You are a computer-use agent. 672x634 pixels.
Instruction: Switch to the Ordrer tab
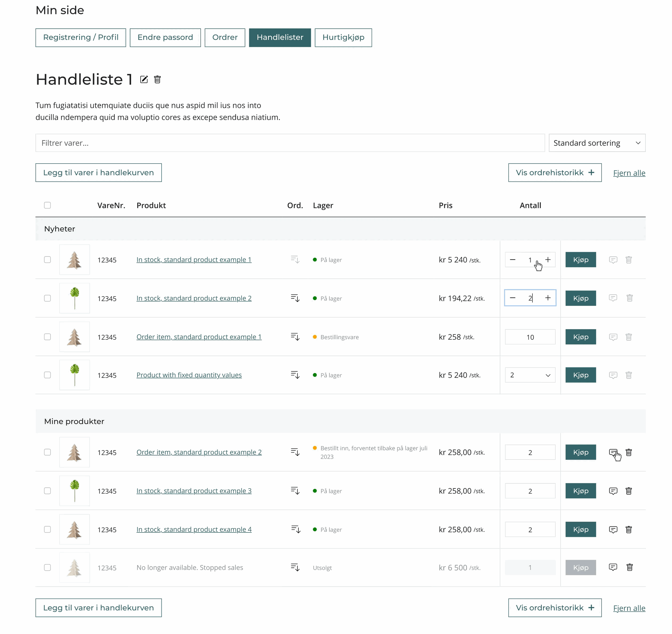pos(225,38)
